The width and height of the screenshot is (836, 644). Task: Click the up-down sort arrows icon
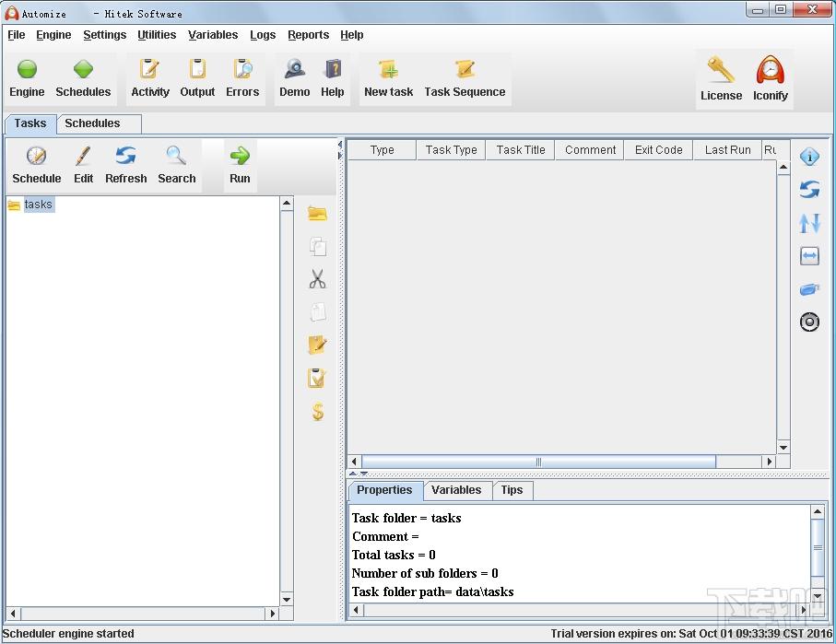pyautogui.click(x=809, y=223)
